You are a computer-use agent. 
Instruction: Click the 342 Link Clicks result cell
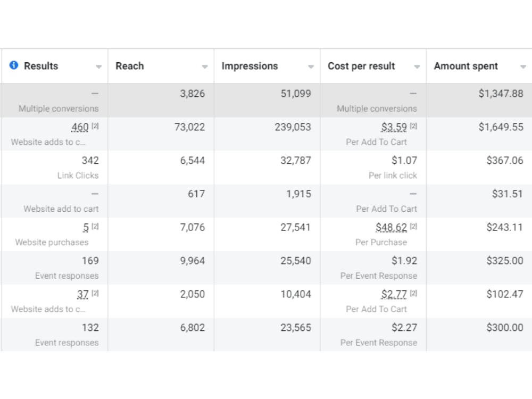click(55, 167)
